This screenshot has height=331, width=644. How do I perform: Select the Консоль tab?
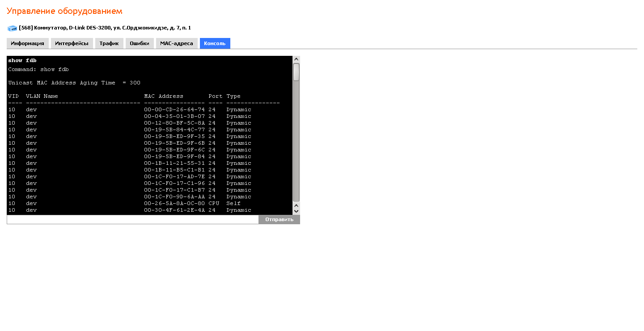pos(215,43)
